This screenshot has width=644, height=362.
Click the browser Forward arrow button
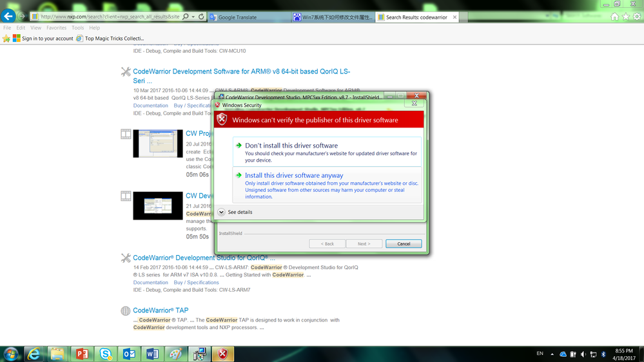point(22,16)
